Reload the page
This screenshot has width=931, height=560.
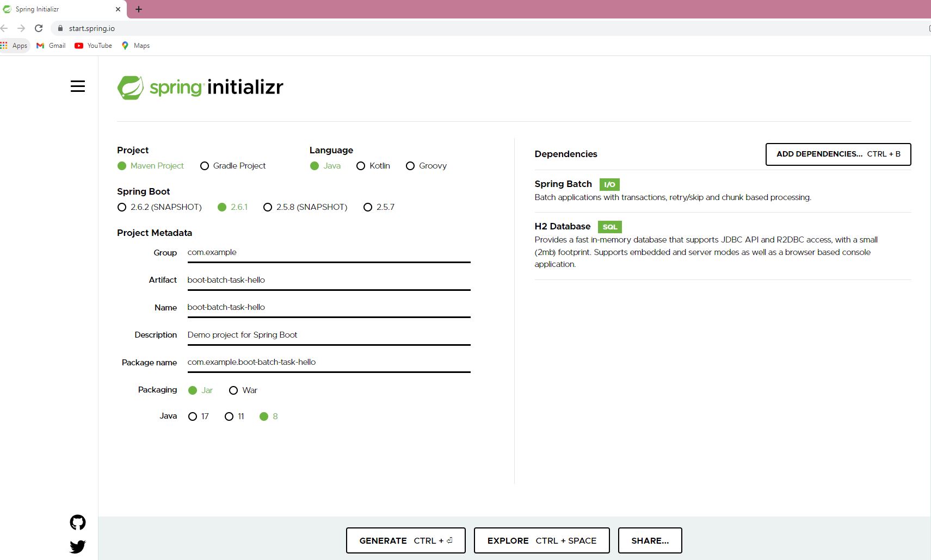coord(39,28)
